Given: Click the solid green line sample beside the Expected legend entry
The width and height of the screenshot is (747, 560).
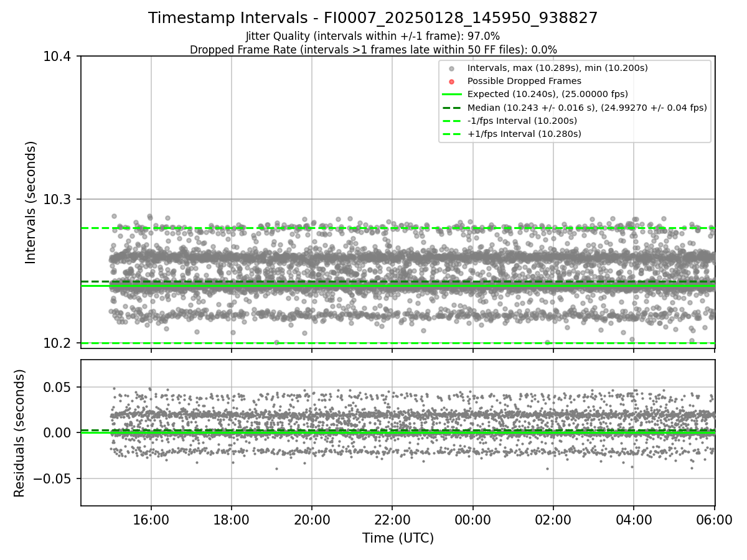Looking at the screenshot, I should tap(452, 95).
